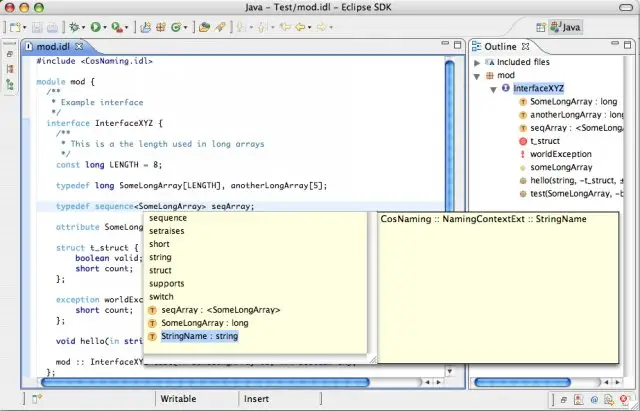Viewport: 640px width, 411px height.
Task: Select 'SomeLongArray : long' in Outline
Action: point(573,101)
